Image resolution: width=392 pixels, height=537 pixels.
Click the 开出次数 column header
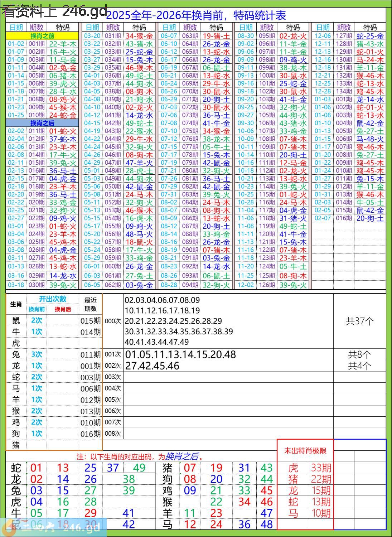click(53, 299)
